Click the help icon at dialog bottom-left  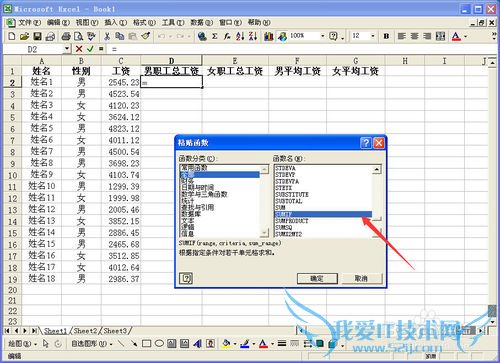[186, 278]
